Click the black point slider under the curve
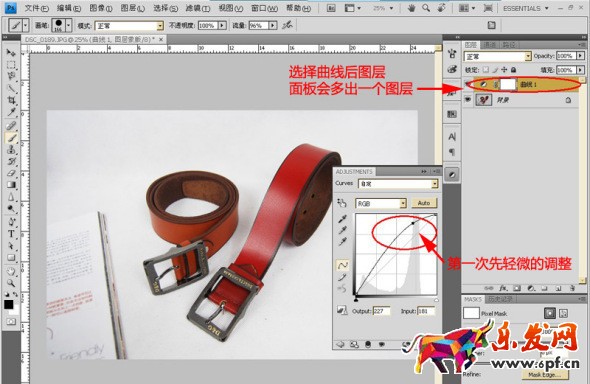Image resolution: width=590 pixels, height=384 pixels. pos(356,300)
